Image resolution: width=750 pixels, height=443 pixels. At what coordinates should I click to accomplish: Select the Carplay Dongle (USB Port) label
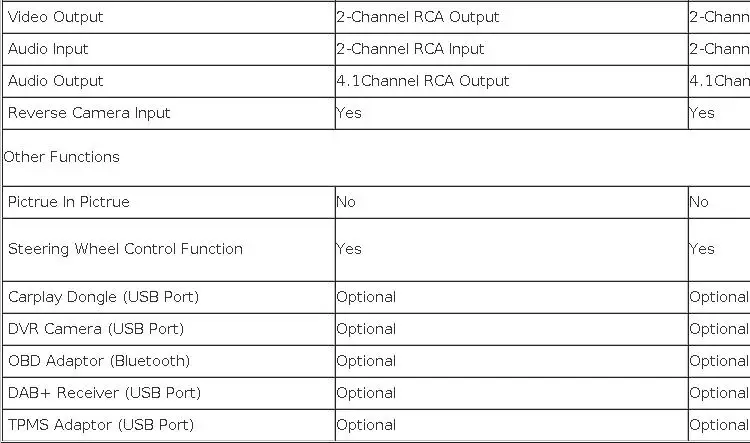pyautogui.click(x=103, y=297)
